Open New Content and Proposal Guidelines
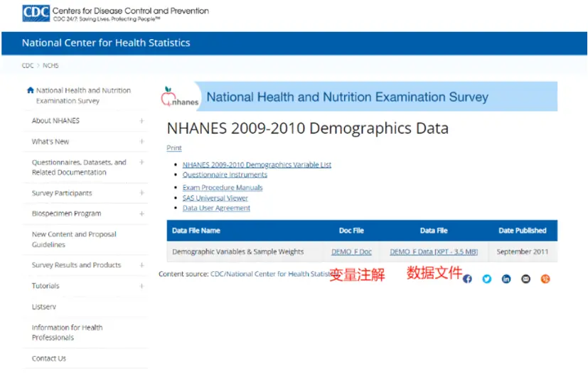Image resolution: width=588 pixels, height=373 pixels. click(x=74, y=239)
